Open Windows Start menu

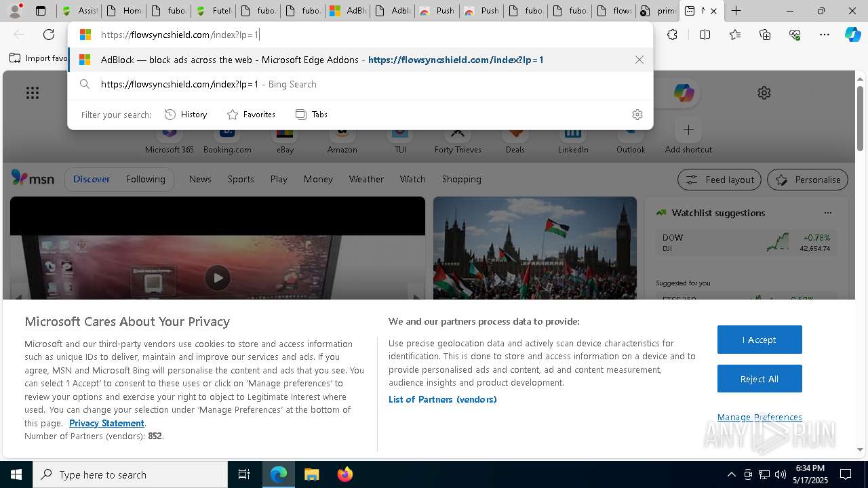[16, 474]
